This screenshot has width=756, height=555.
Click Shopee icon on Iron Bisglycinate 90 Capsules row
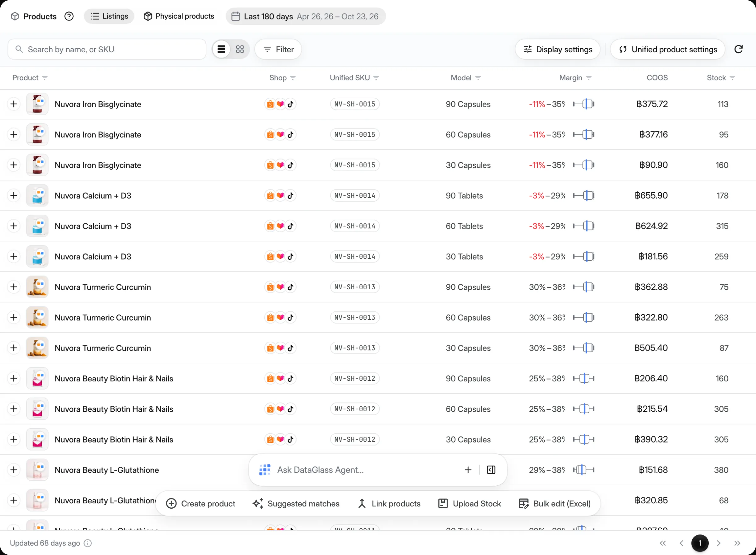pyautogui.click(x=270, y=104)
